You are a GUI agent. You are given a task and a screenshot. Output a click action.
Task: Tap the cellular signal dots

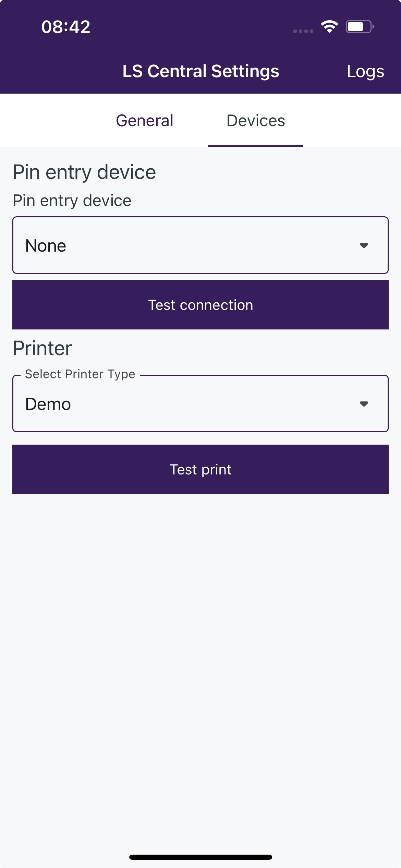pos(303,31)
